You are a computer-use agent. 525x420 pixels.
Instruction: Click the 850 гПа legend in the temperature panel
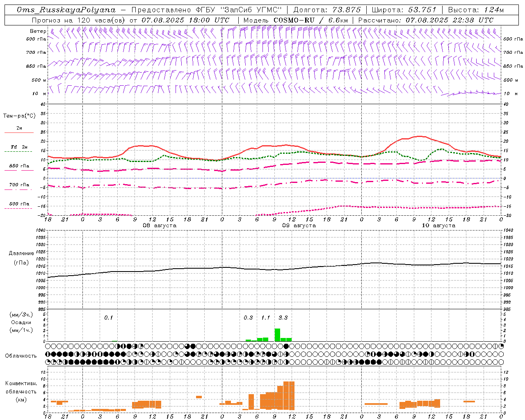click(x=19, y=166)
